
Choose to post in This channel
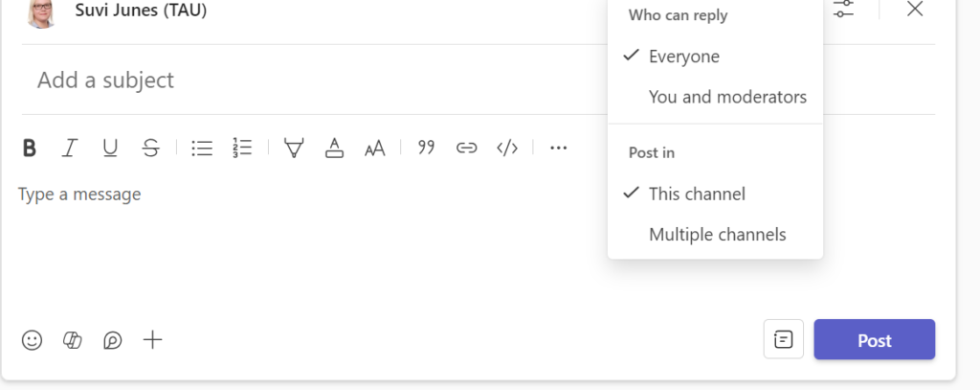(x=697, y=194)
